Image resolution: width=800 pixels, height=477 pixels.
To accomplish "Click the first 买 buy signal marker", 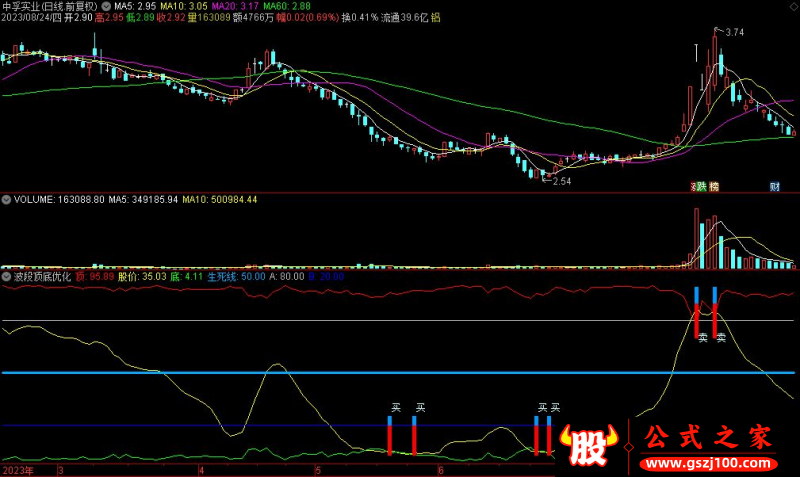I will click(396, 408).
